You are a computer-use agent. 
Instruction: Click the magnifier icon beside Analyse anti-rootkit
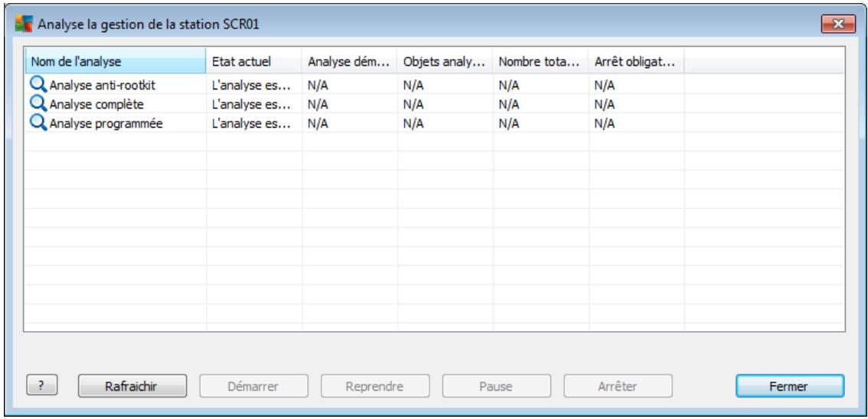point(38,85)
